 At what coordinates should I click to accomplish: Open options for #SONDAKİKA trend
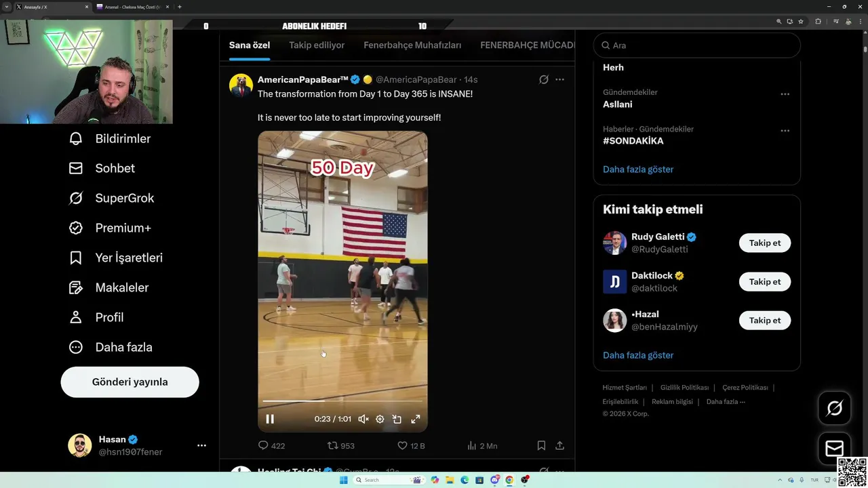tap(785, 131)
